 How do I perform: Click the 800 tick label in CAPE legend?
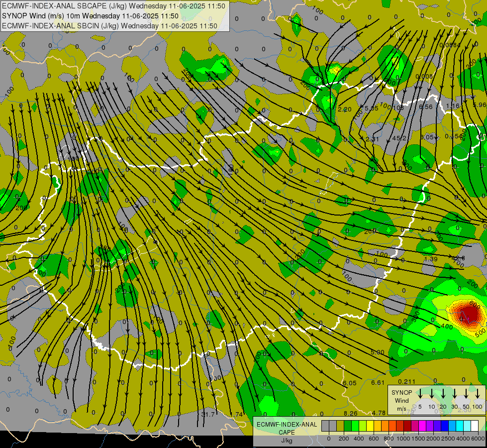point(389,439)
